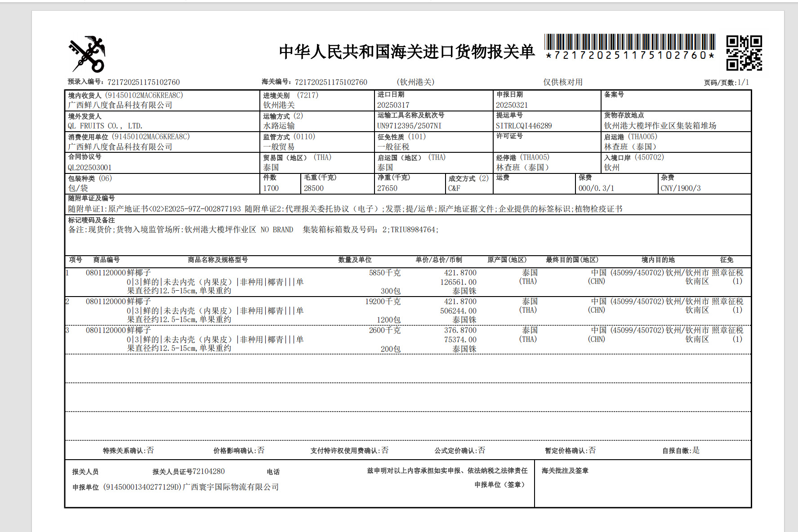Click the NO BRAND remark
Viewport: 798px width, 532px height.
277,230
